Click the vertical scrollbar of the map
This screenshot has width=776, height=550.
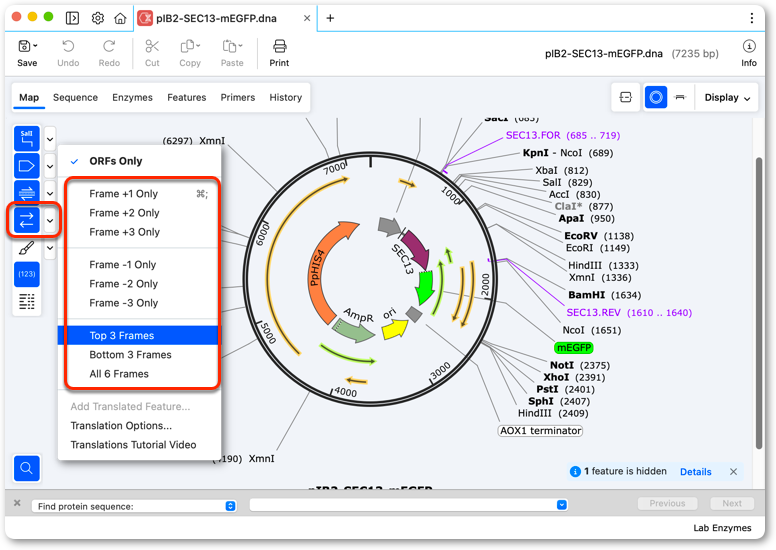(x=760, y=303)
